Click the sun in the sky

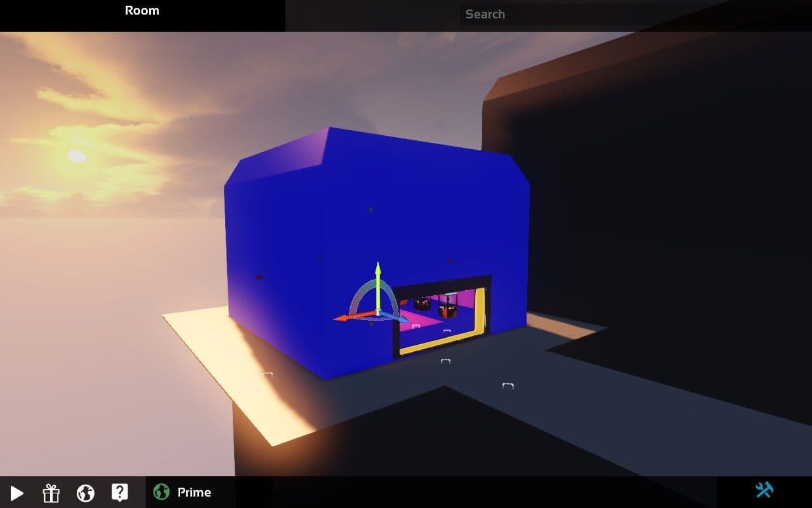click(x=77, y=156)
